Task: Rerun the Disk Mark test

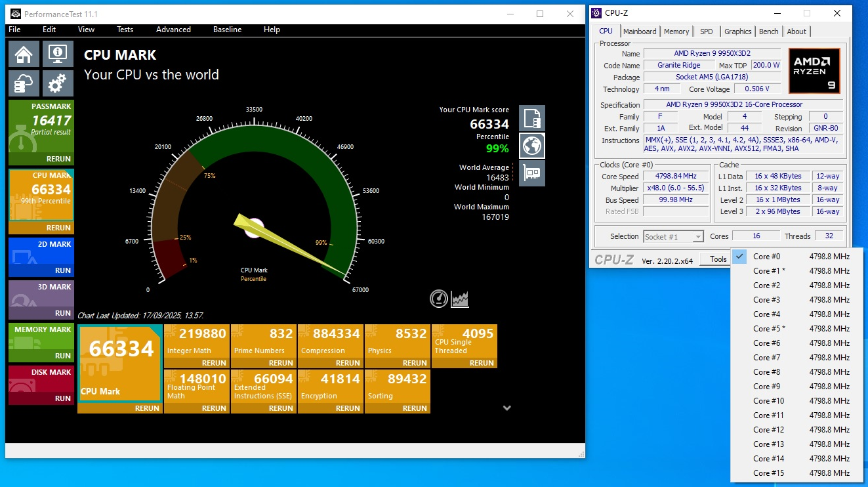Action: coord(63,398)
